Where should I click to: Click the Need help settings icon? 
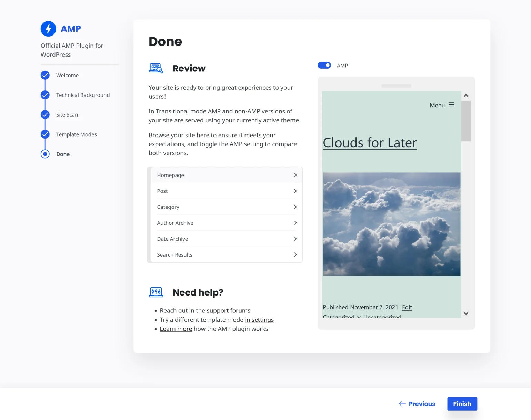click(x=156, y=292)
